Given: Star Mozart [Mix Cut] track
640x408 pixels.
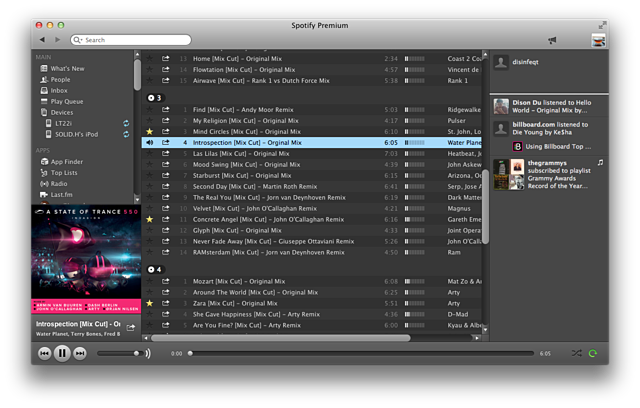Looking at the screenshot, I should tap(150, 281).
